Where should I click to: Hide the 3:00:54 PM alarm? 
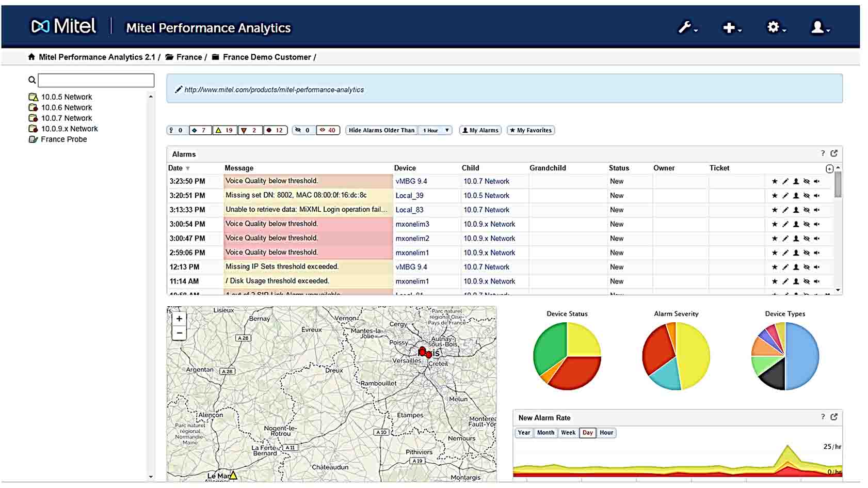tap(806, 224)
